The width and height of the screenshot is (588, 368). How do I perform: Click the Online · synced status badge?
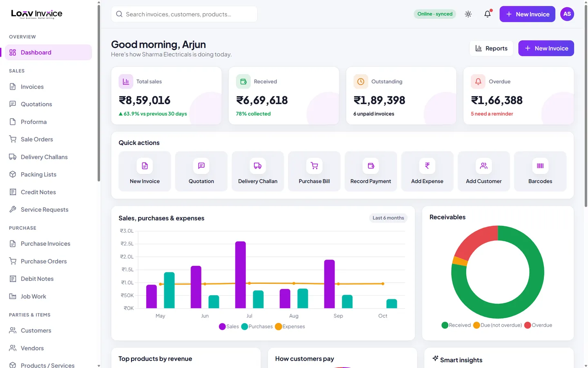pos(435,14)
